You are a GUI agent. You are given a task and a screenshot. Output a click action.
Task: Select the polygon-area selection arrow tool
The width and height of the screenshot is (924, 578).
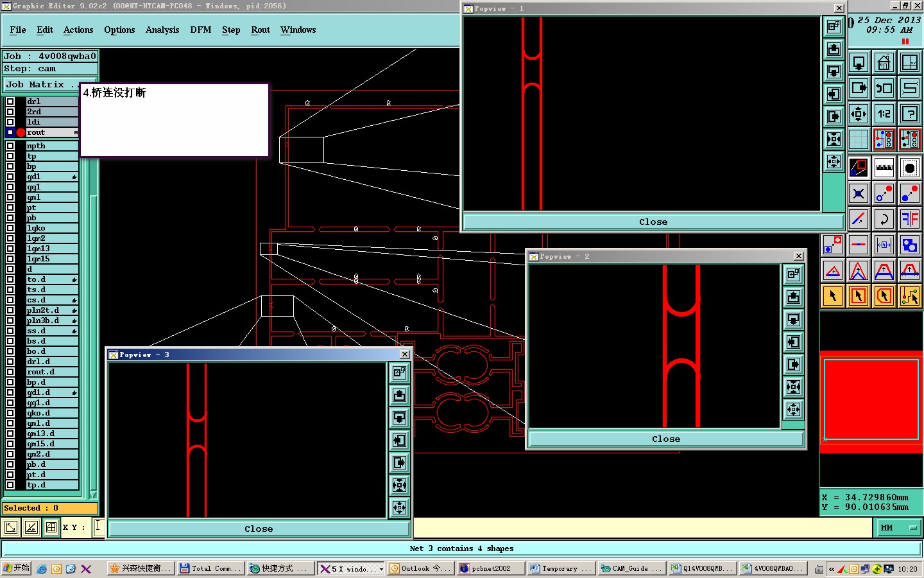pos(884,296)
